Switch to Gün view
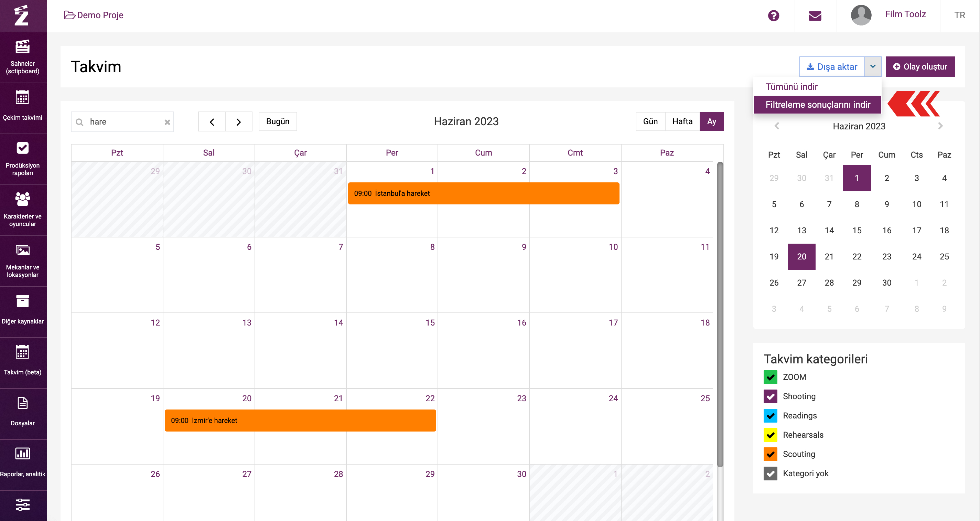Viewport: 980px width, 521px height. tap(650, 121)
